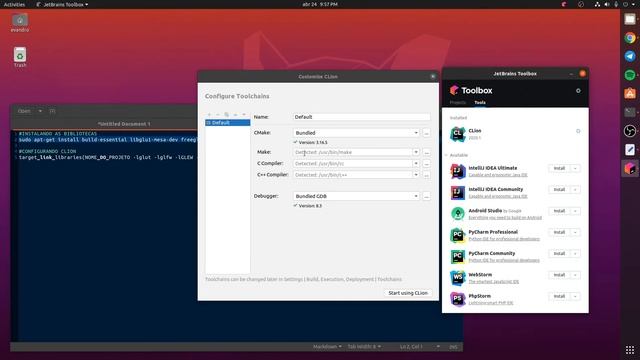
Task: Close the Customize CLion dialog
Action: [433, 76]
